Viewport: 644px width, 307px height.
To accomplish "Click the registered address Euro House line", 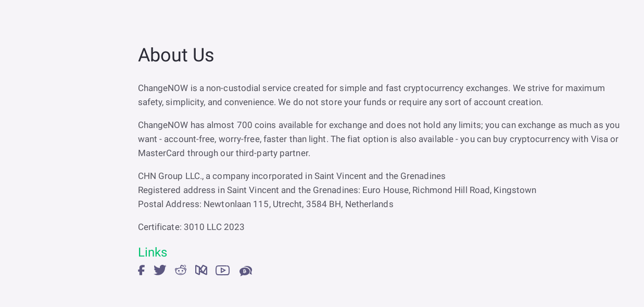I will click(x=337, y=190).
